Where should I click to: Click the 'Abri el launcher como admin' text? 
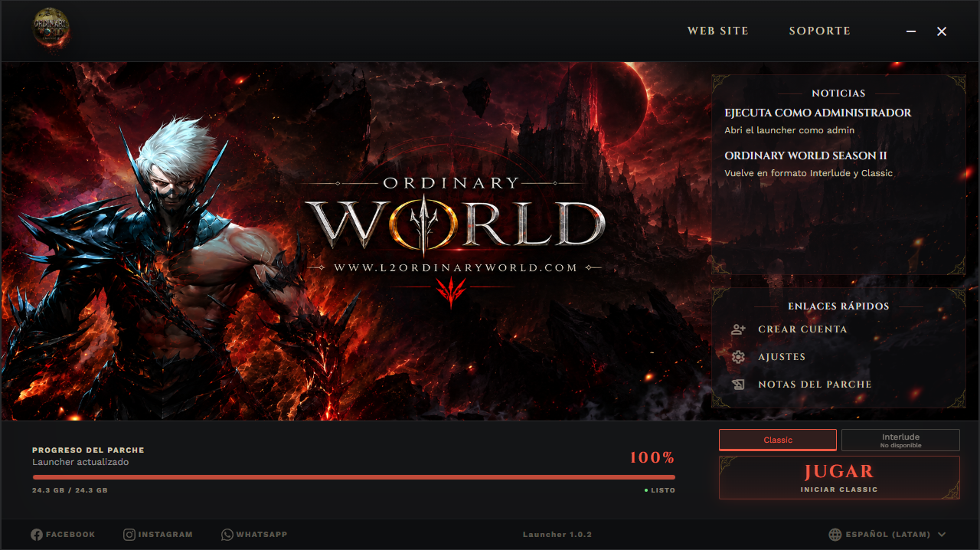[x=789, y=131]
